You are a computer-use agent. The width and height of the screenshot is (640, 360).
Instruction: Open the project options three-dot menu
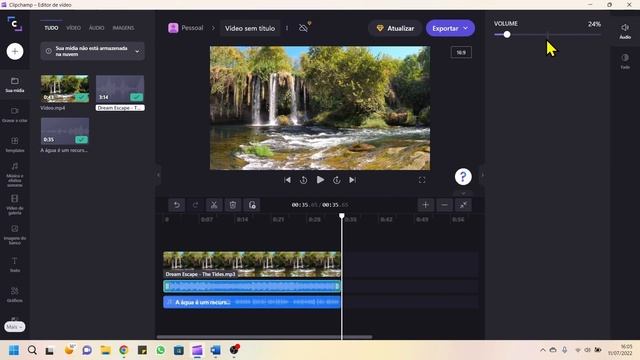287,28
